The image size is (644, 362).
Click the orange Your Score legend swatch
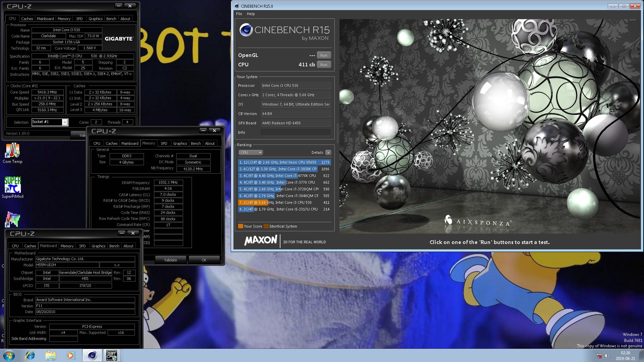[x=240, y=226]
